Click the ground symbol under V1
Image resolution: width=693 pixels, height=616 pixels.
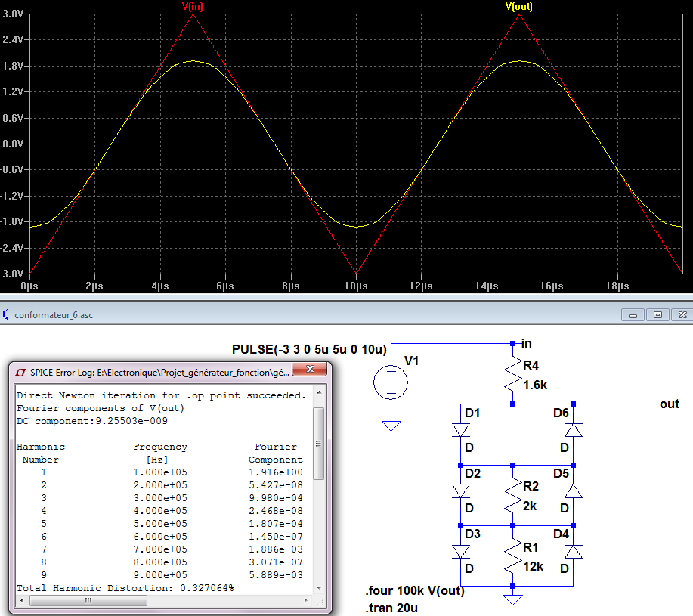tap(391, 426)
